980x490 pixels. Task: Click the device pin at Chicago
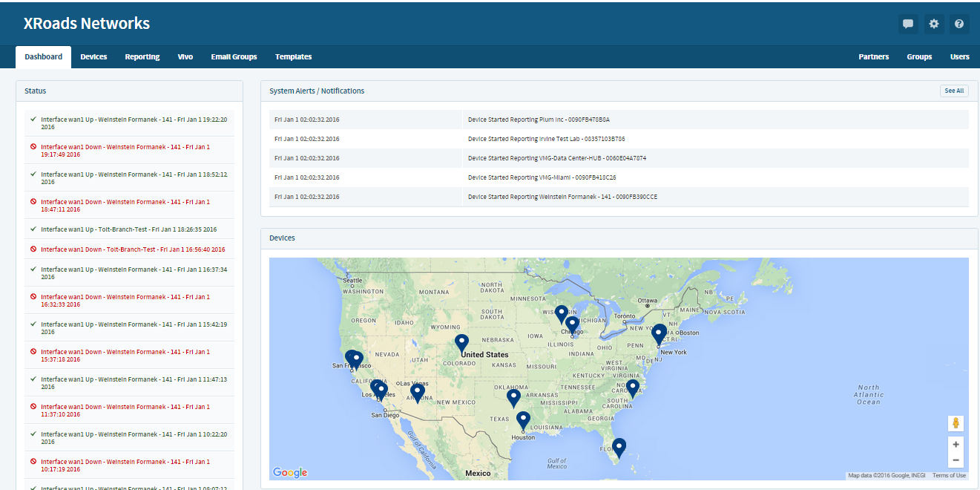pos(572,325)
